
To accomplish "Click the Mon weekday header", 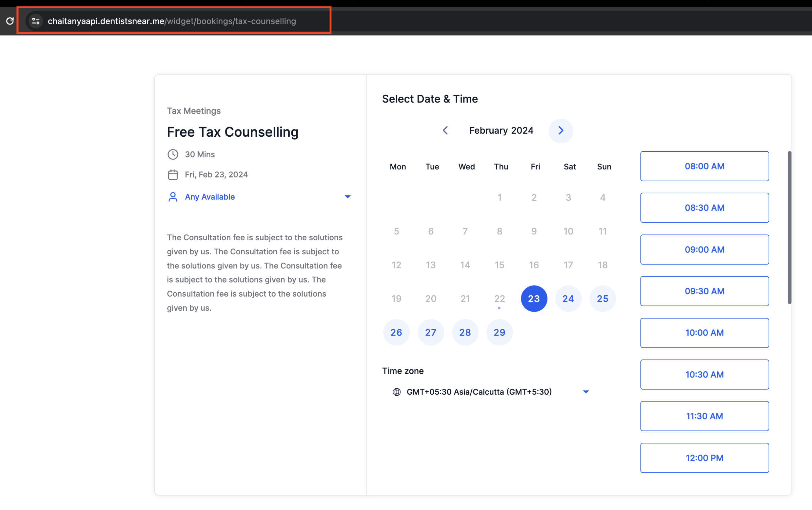I will coord(397,167).
